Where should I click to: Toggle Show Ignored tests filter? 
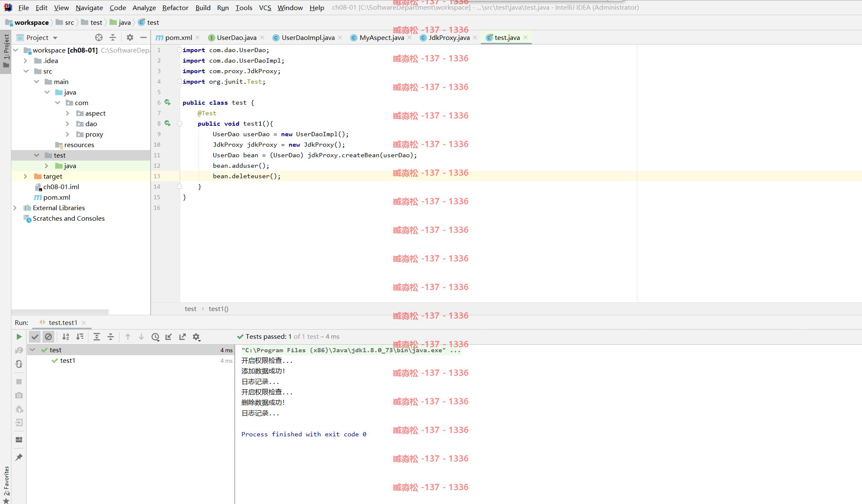point(48,337)
